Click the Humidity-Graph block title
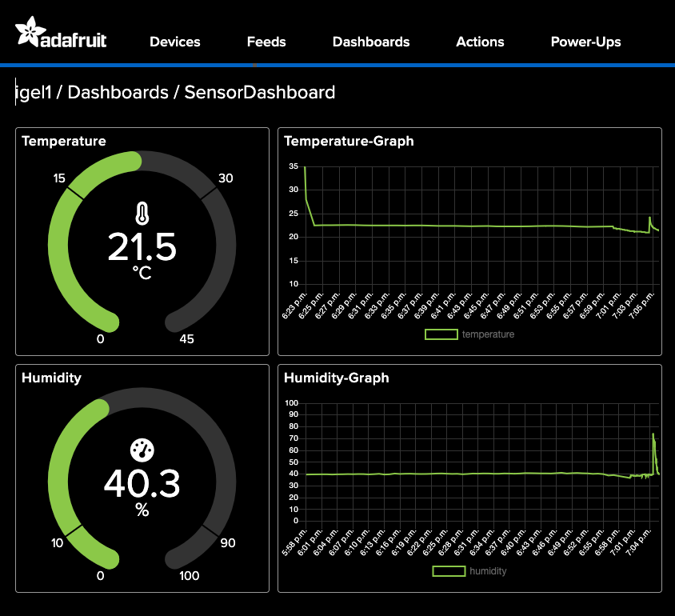The width and height of the screenshot is (675, 616). pyautogui.click(x=337, y=378)
